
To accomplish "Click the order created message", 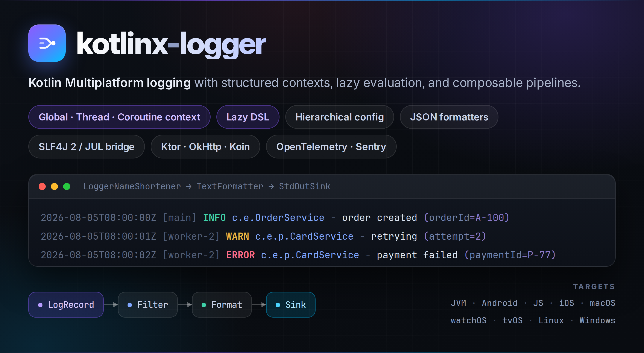I will pyautogui.click(x=380, y=218).
